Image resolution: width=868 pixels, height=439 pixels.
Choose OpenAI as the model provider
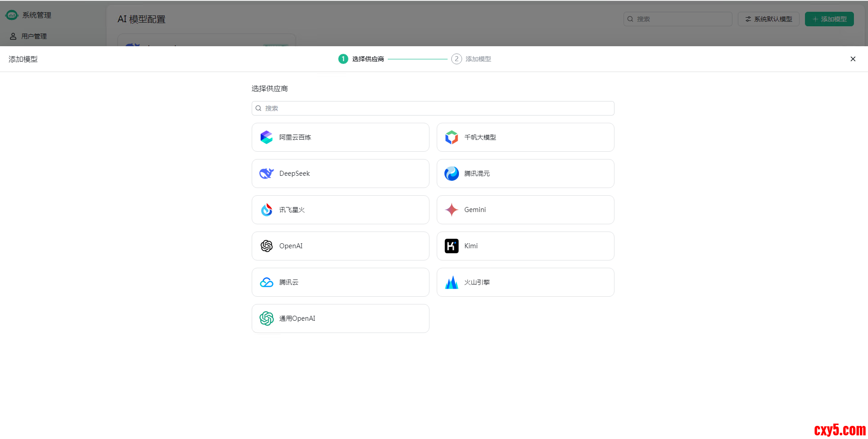click(340, 246)
